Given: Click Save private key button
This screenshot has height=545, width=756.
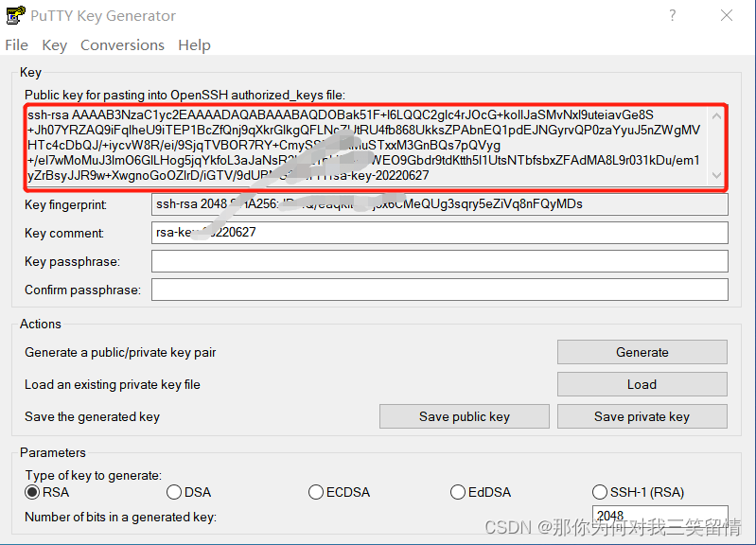Looking at the screenshot, I should click(x=642, y=416).
